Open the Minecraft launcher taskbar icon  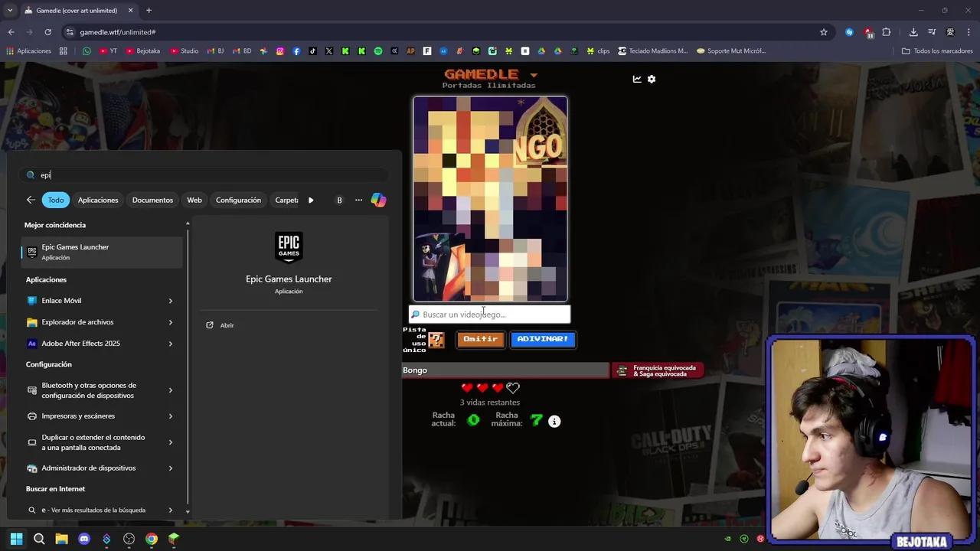tap(174, 539)
